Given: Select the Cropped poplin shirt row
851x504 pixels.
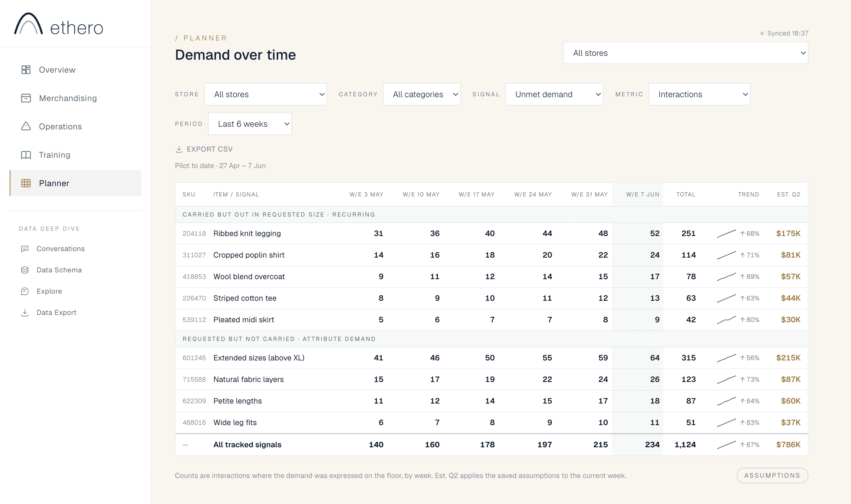Looking at the screenshot, I should (x=491, y=255).
